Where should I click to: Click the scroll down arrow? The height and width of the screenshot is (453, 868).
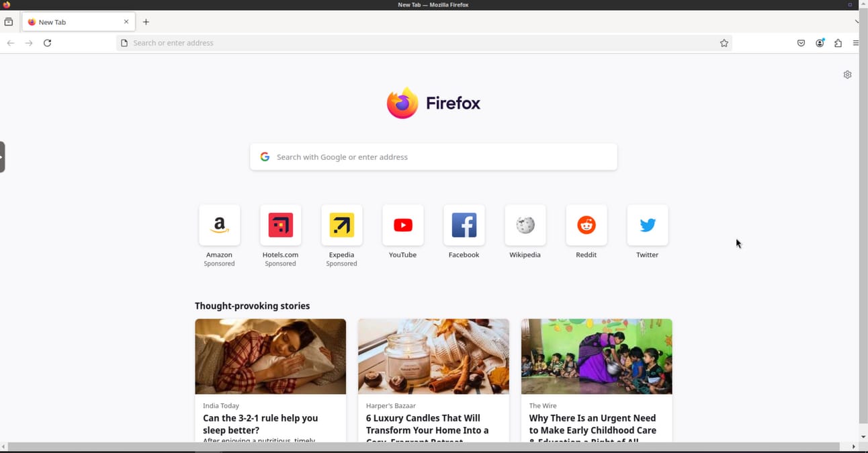pyautogui.click(x=863, y=437)
